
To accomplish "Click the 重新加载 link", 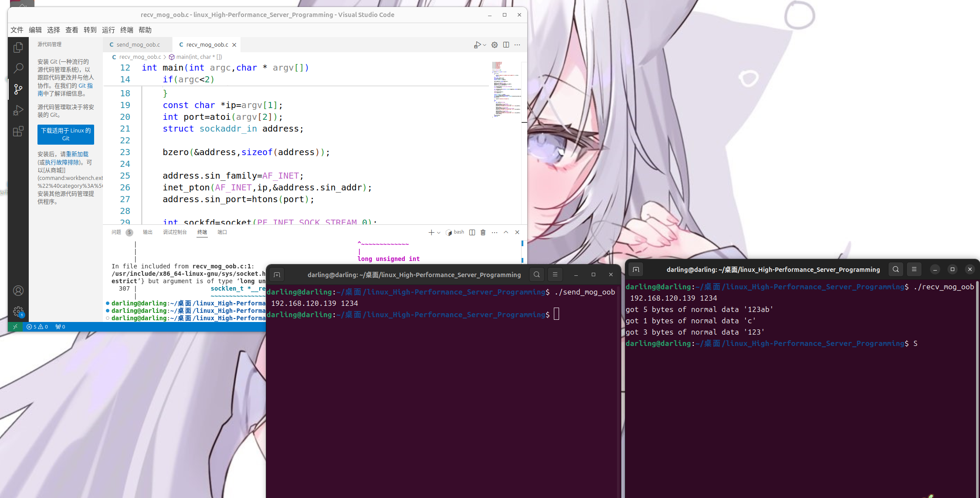I will pyautogui.click(x=77, y=154).
